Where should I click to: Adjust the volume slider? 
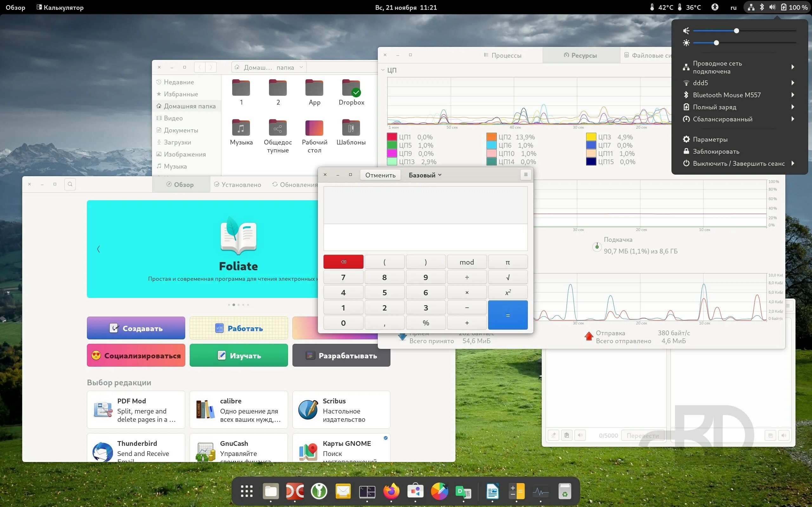[736, 31]
